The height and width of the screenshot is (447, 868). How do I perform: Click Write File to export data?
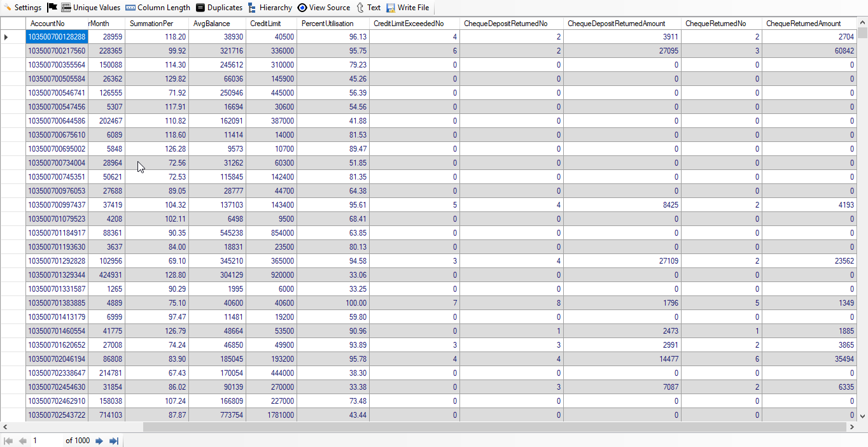[x=407, y=8]
